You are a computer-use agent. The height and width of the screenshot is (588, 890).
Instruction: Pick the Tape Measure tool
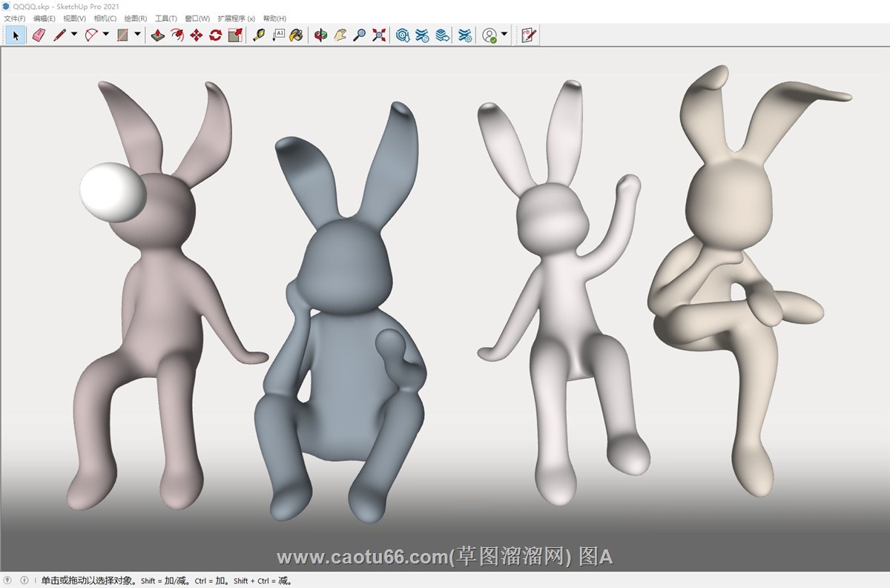(x=259, y=35)
